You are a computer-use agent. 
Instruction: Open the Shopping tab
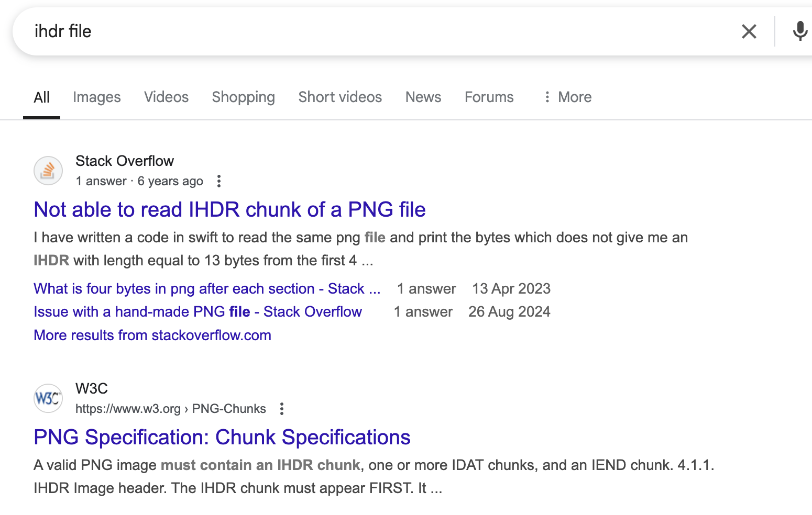(x=243, y=97)
